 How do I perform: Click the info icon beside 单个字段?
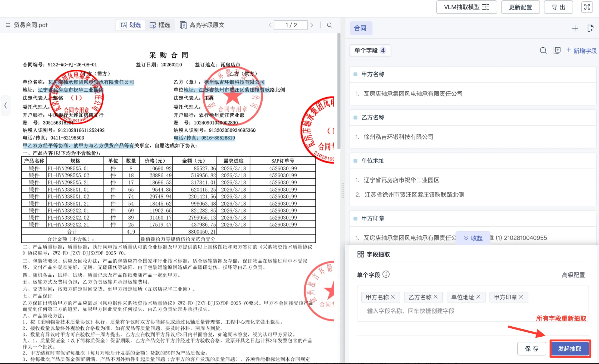click(386, 275)
